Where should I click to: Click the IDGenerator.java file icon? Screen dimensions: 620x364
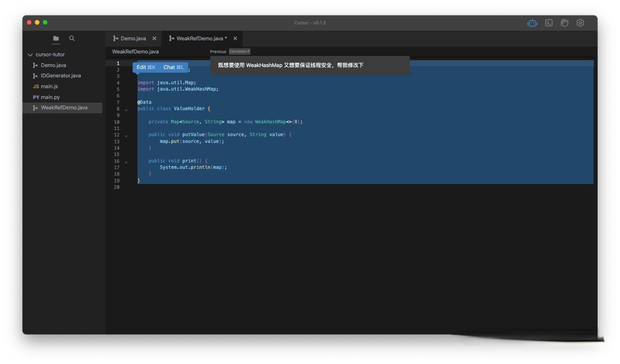pos(35,75)
